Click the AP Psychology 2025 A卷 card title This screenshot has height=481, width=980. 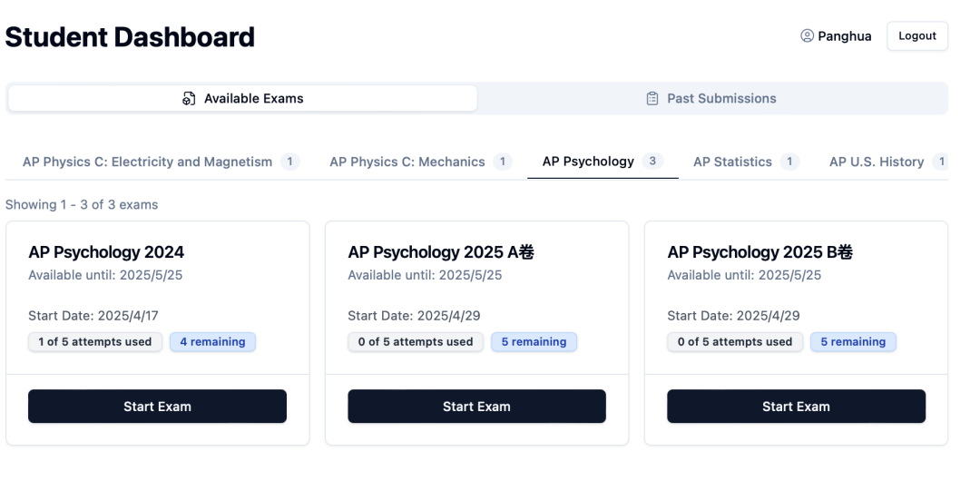point(441,252)
